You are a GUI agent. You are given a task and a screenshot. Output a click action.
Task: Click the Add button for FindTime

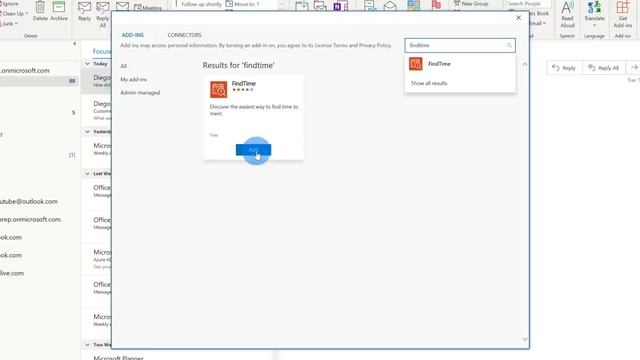253,150
